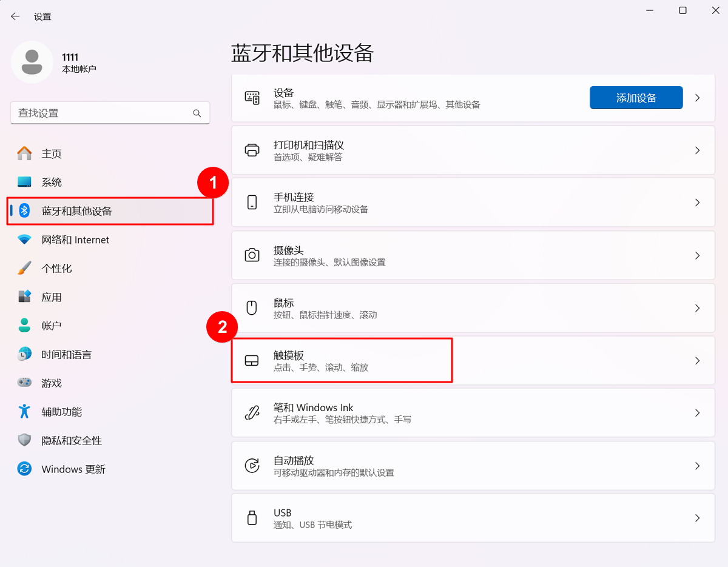Click the search magnifier icon
This screenshot has width=728, height=567.
click(197, 113)
